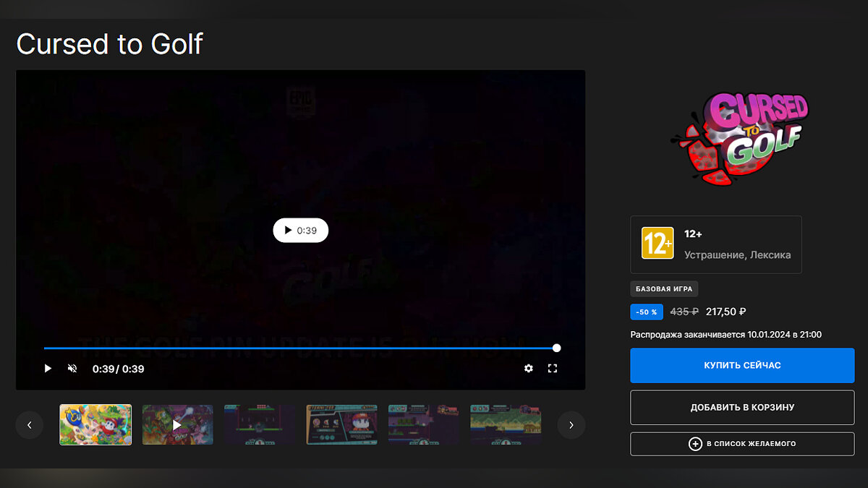
Task: Unmute the video with the speaker icon
Action: click(72, 369)
